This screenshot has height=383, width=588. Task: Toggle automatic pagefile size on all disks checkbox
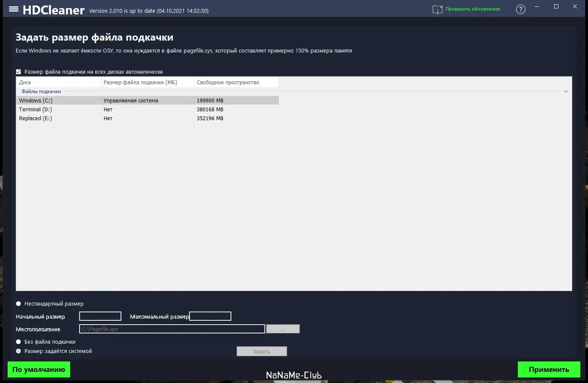tap(19, 72)
